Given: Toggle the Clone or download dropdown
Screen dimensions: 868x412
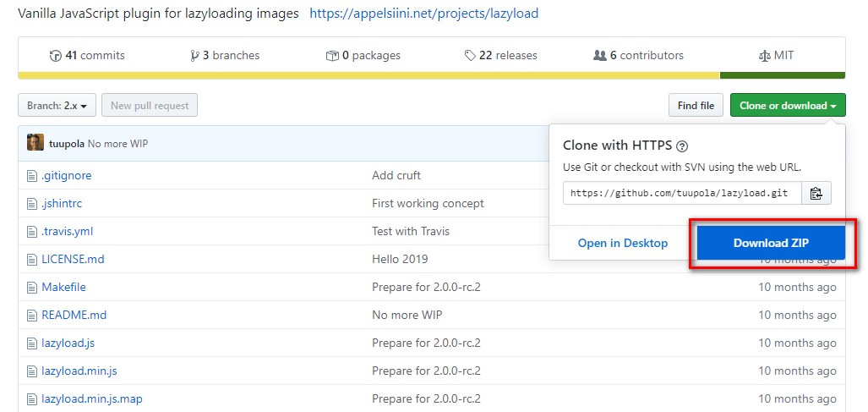Looking at the screenshot, I should (788, 105).
